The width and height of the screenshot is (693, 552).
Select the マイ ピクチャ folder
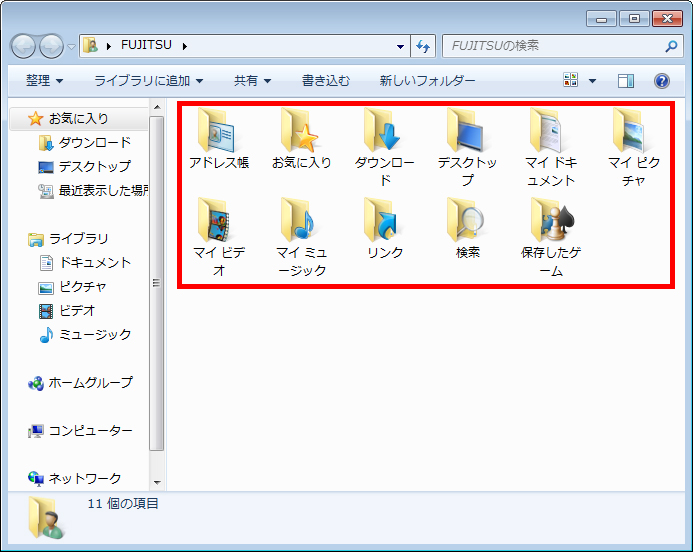pos(633,148)
